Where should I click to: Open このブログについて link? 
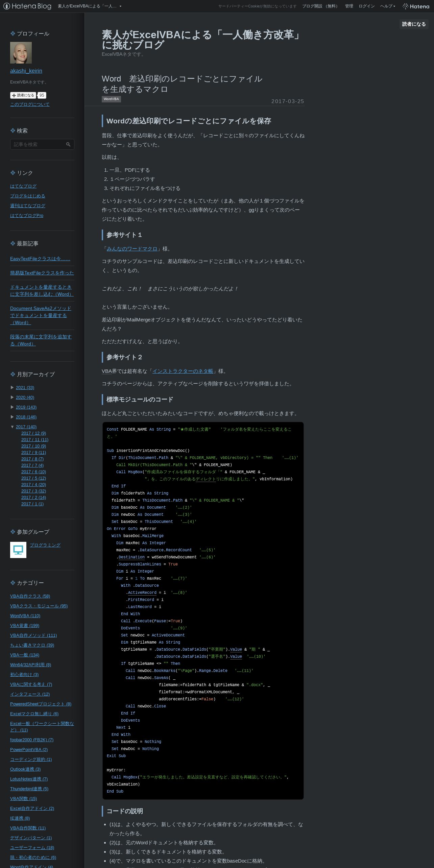30,104
